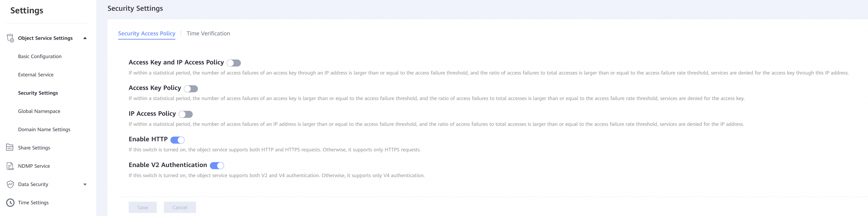
Task: Click the Cancel button
Action: point(180,207)
